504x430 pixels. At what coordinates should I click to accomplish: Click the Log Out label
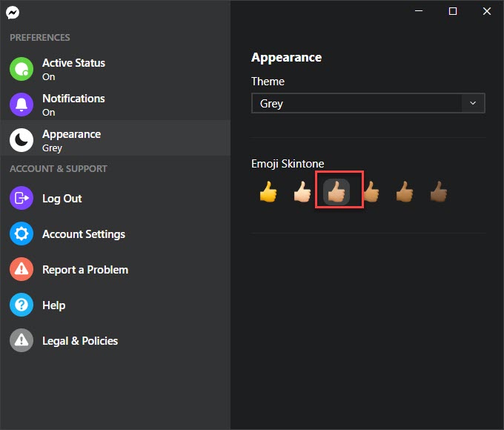click(x=62, y=199)
